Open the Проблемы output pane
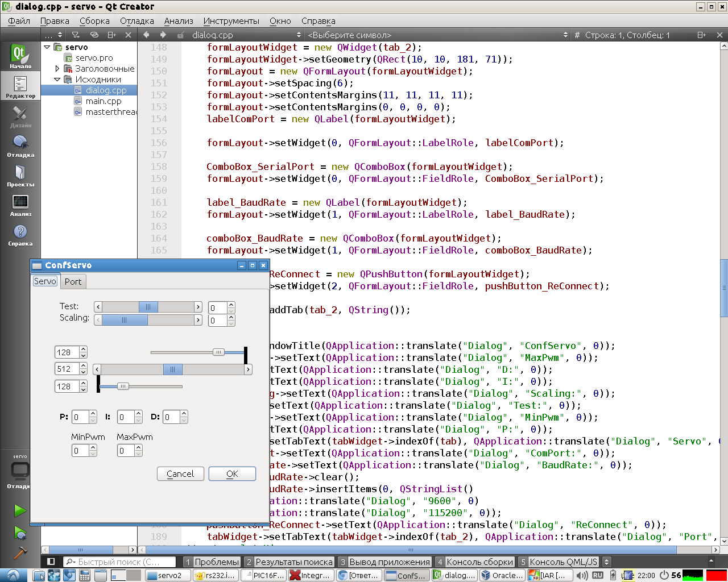This screenshot has height=582, width=728. point(216,562)
